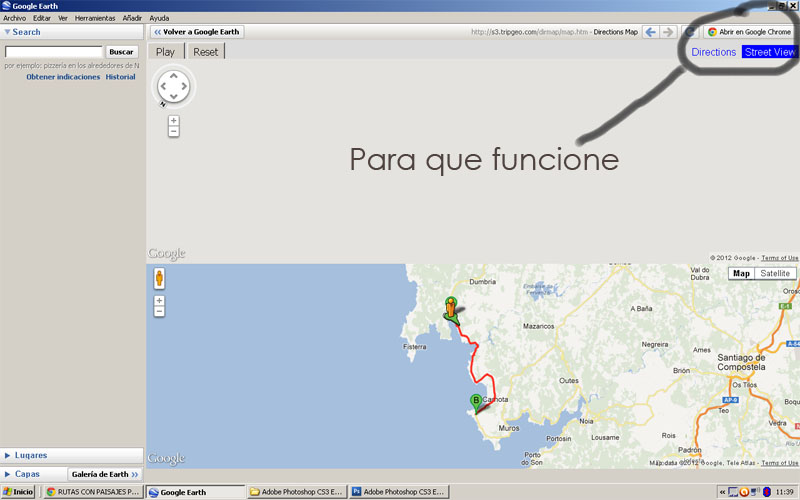
Task: Collapse the Search panel
Action: (7, 32)
